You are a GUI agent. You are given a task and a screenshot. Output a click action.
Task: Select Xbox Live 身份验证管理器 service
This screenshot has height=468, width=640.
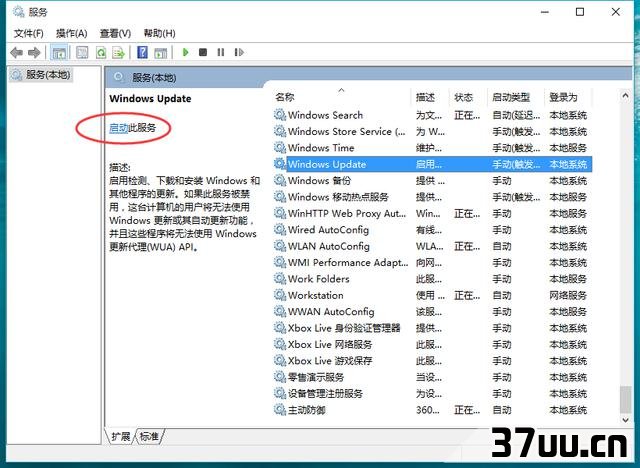(x=344, y=328)
